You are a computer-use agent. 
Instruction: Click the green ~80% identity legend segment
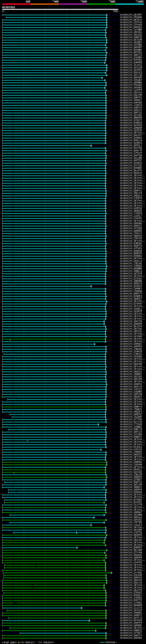[x=101, y=4]
